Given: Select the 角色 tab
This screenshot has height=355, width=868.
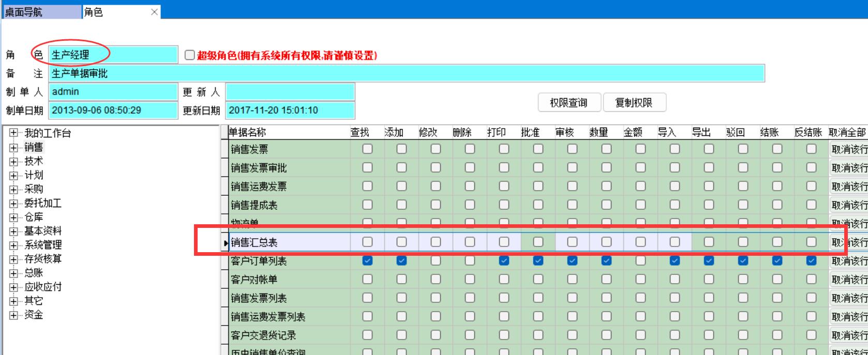Looking at the screenshot, I should [x=114, y=12].
